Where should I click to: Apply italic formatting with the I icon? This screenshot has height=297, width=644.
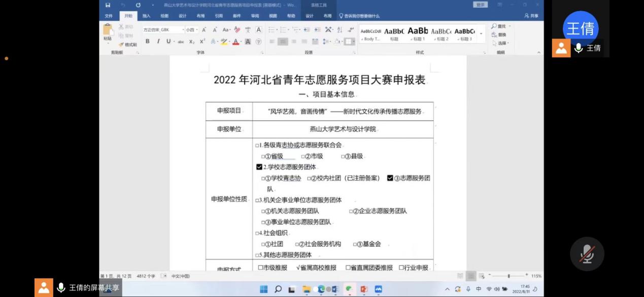158,42
